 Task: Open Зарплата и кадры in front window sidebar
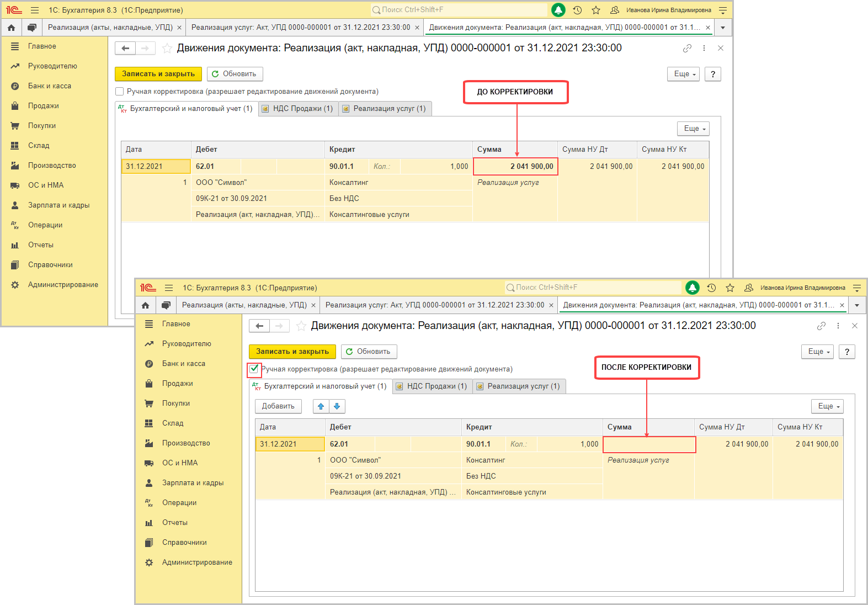point(193,483)
